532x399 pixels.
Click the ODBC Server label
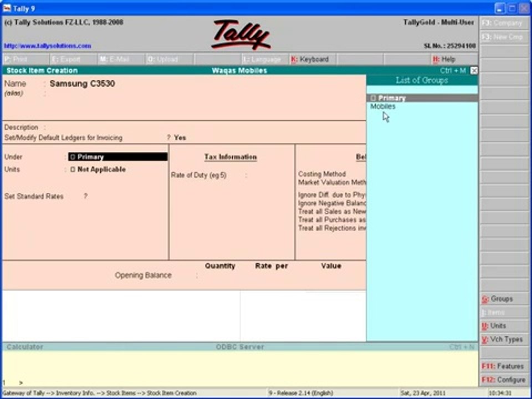[x=240, y=347]
